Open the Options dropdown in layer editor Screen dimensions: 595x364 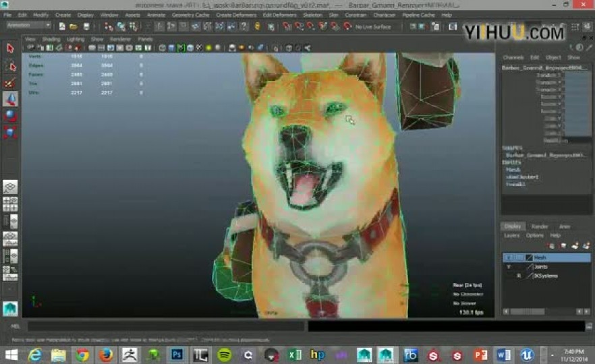coord(535,235)
